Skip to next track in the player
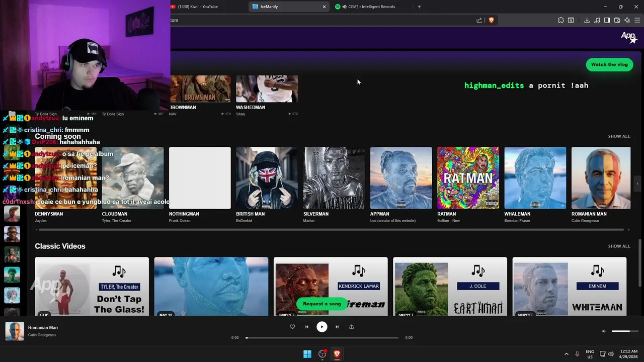Image resolution: width=644 pixels, height=362 pixels. pyautogui.click(x=337, y=327)
